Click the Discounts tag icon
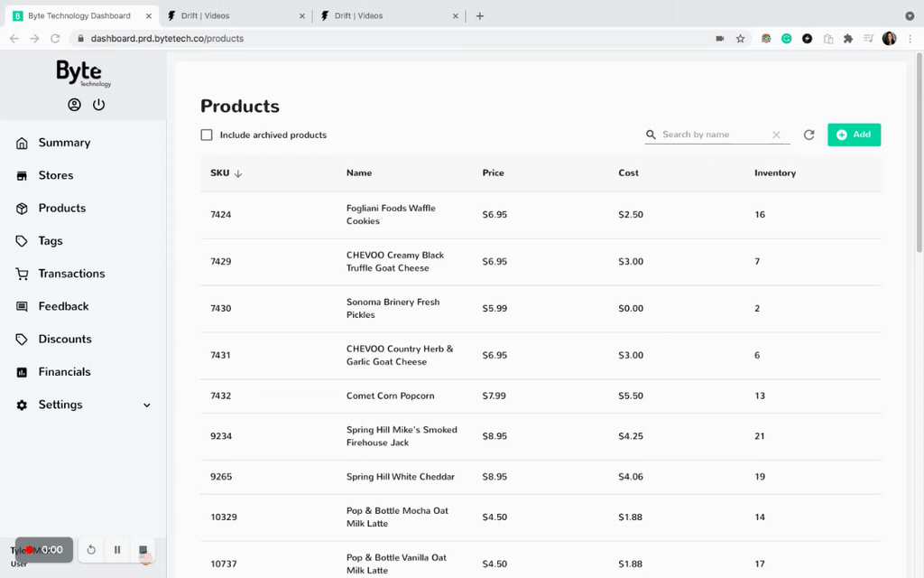Image resolution: width=924 pixels, height=578 pixels. 22,340
